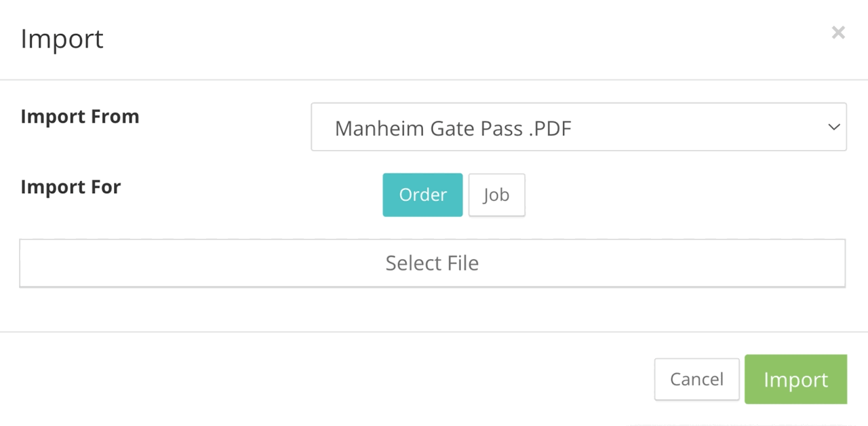The image size is (868, 426).
Task: Click the chevron in the Import From field
Action: tap(833, 127)
